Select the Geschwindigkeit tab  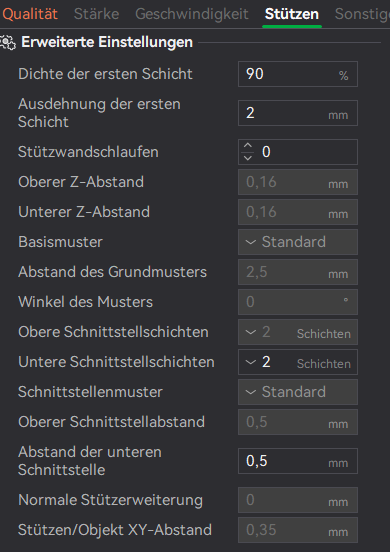192,14
